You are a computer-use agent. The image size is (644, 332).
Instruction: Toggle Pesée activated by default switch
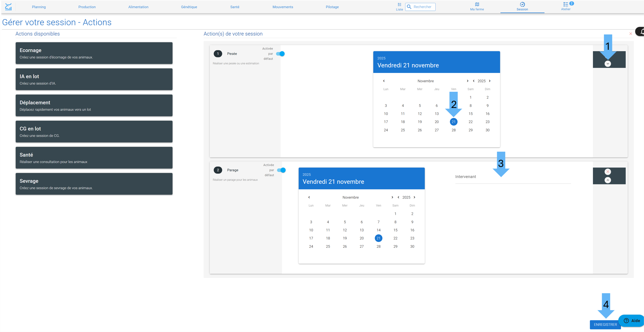pyautogui.click(x=280, y=54)
